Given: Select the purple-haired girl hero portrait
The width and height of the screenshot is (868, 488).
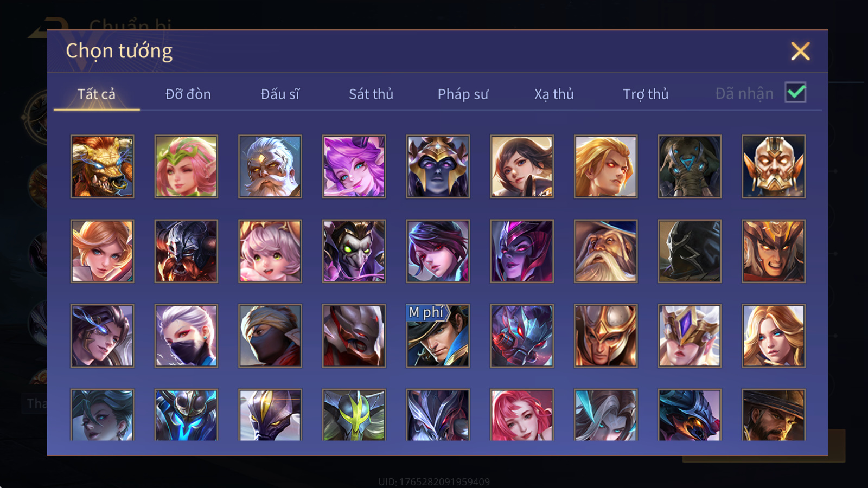Looking at the screenshot, I should point(354,166).
